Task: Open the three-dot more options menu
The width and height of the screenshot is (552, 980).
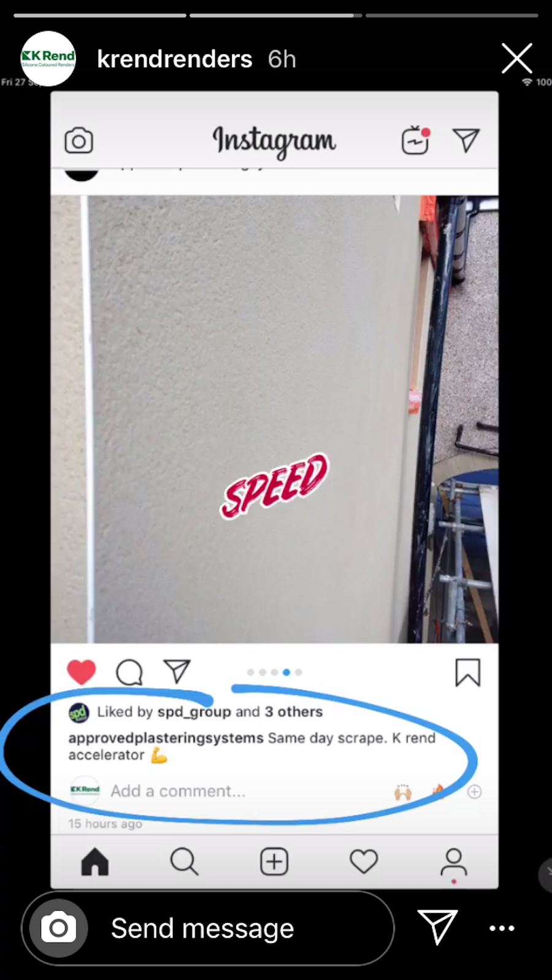Action: tap(502, 928)
